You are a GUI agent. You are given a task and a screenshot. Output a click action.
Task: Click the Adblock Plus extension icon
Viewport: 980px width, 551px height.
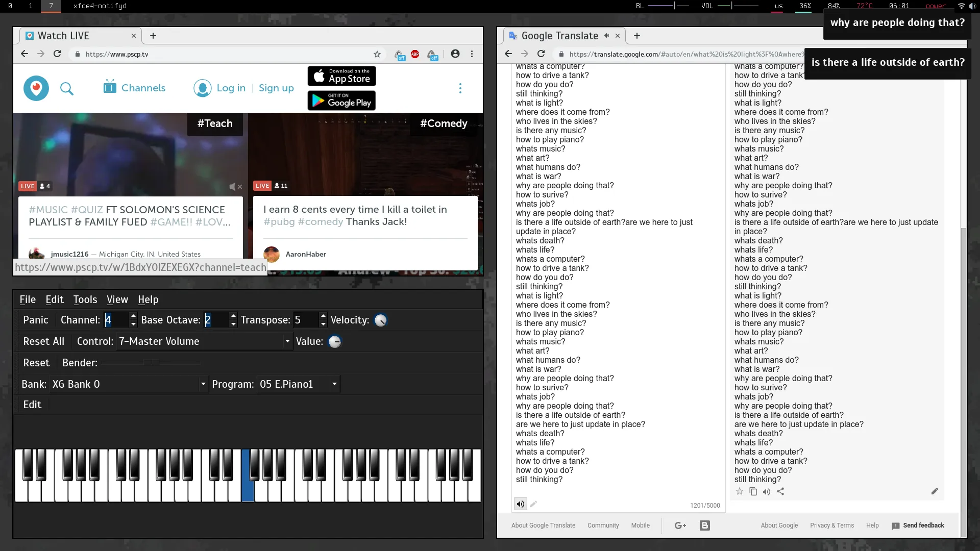click(x=415, y=54)
